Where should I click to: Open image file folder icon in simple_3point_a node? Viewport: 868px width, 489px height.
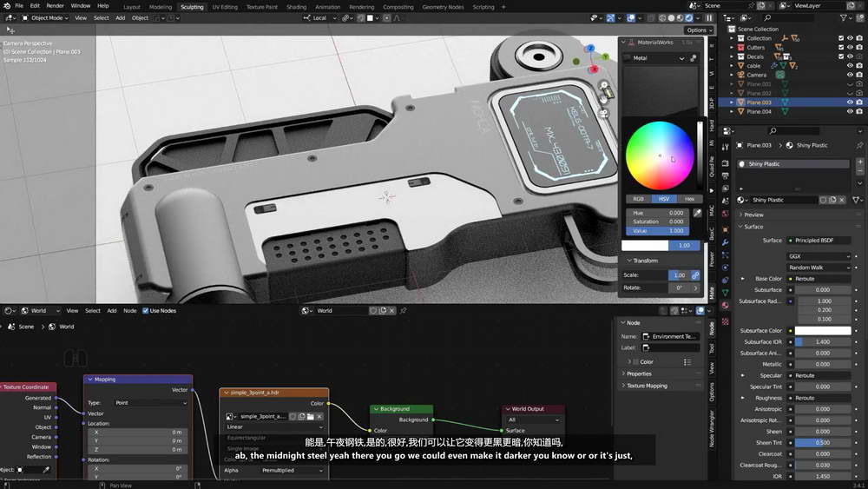point(311,416)
